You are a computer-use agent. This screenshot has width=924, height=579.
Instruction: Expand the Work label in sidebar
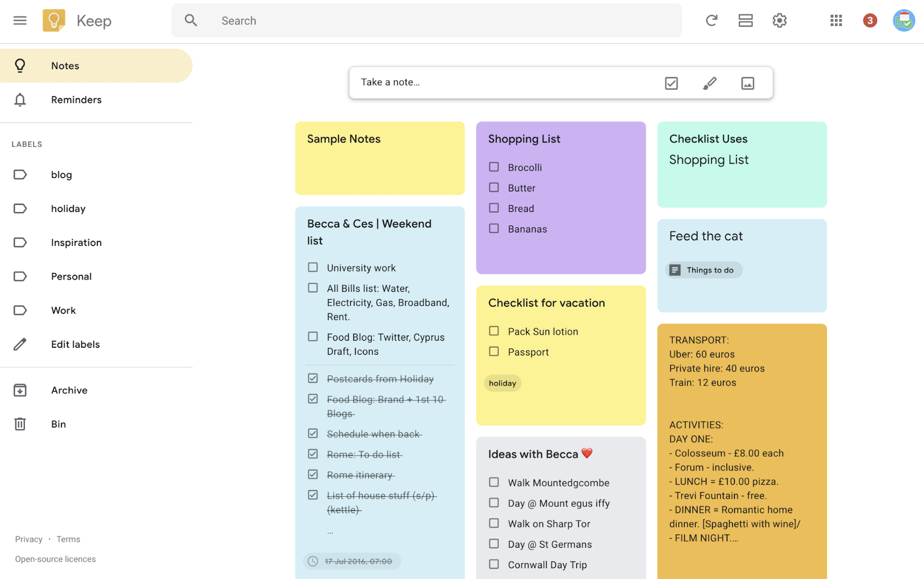coord(63,310)
